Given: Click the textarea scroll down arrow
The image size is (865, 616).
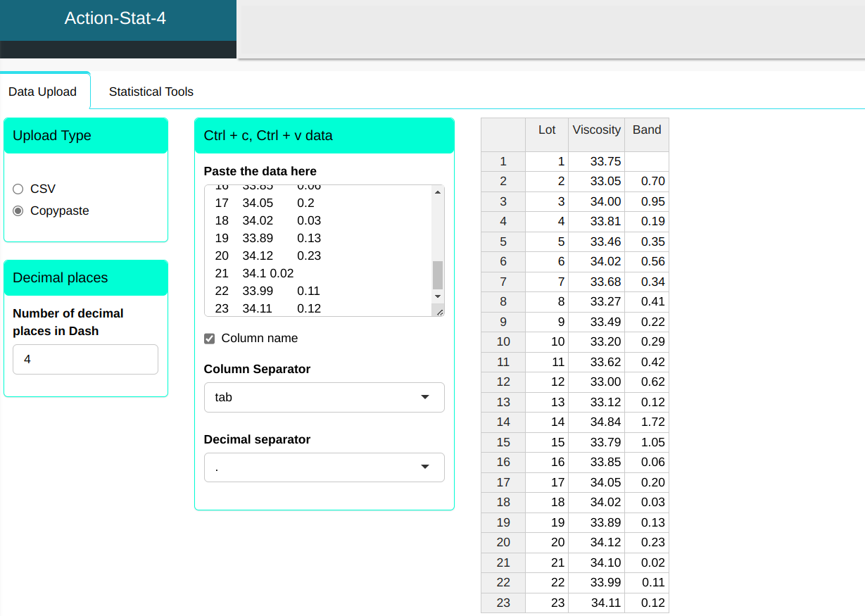Looking at the screenshot, I should (x=438, y=297).
